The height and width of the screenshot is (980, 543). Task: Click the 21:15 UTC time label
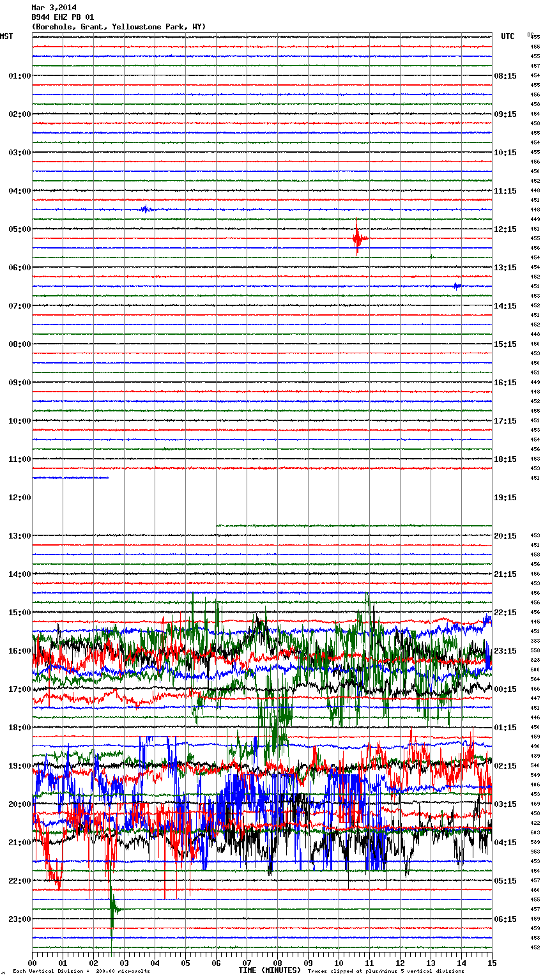505,574
